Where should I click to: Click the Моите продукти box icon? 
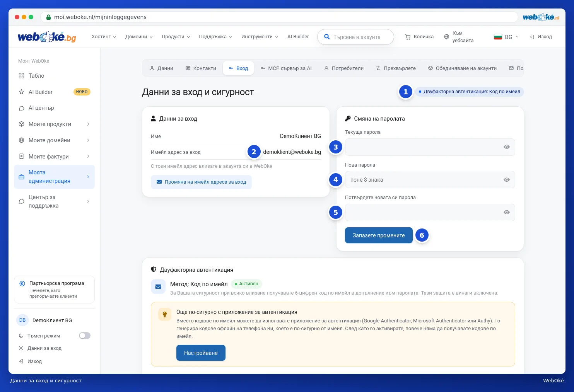click(x=22, y=124)
